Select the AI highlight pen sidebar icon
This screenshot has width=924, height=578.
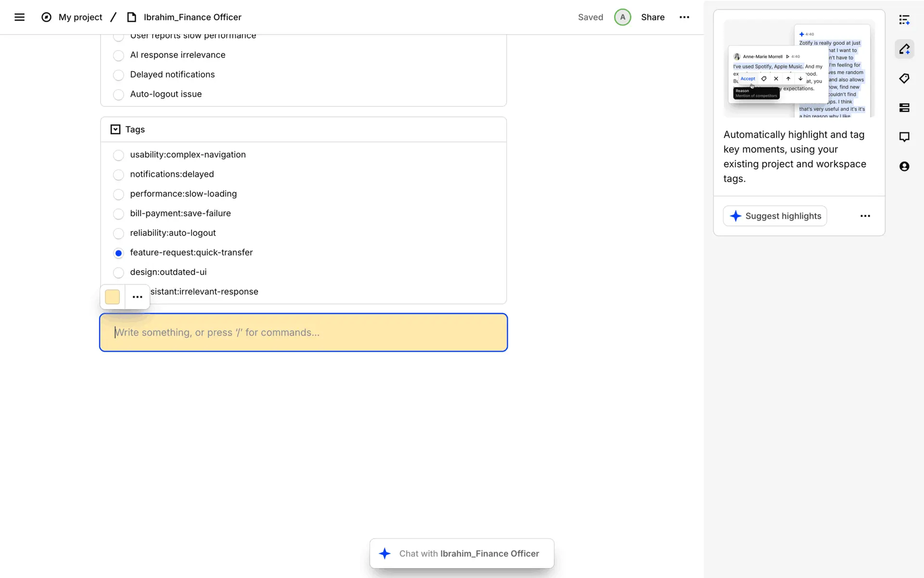tap(904, 49)
